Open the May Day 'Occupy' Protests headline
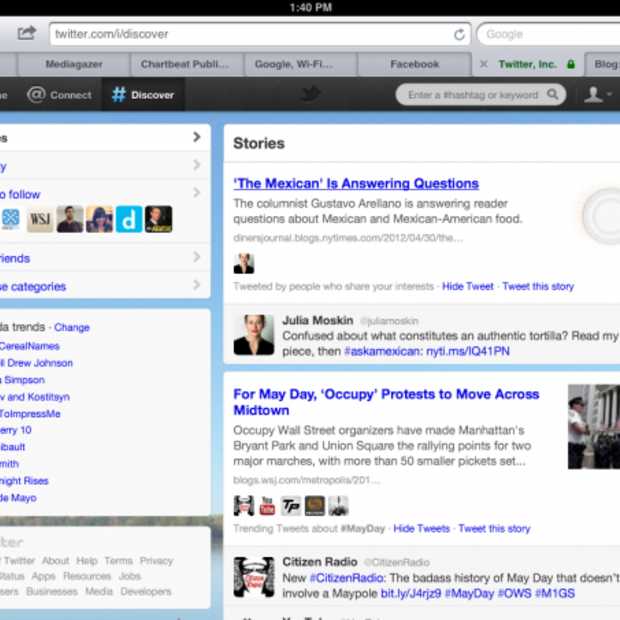Viewport: 620px width, 620px height. click(386, 402)
